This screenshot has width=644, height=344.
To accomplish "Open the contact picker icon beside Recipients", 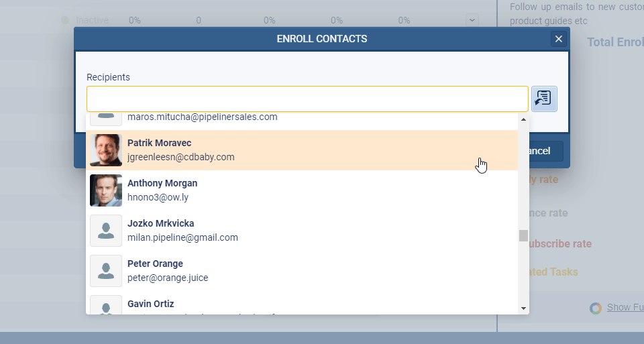I will click(543, 99).
